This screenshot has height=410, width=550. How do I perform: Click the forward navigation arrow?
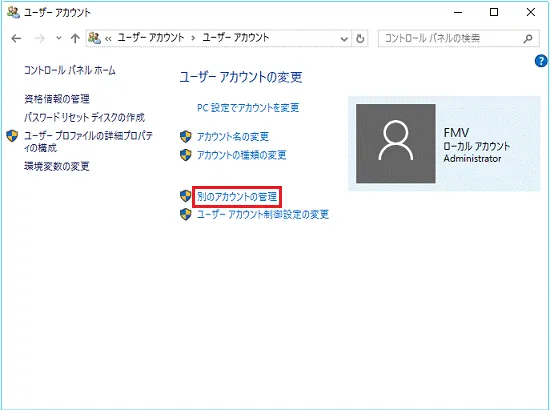(40, 38)
